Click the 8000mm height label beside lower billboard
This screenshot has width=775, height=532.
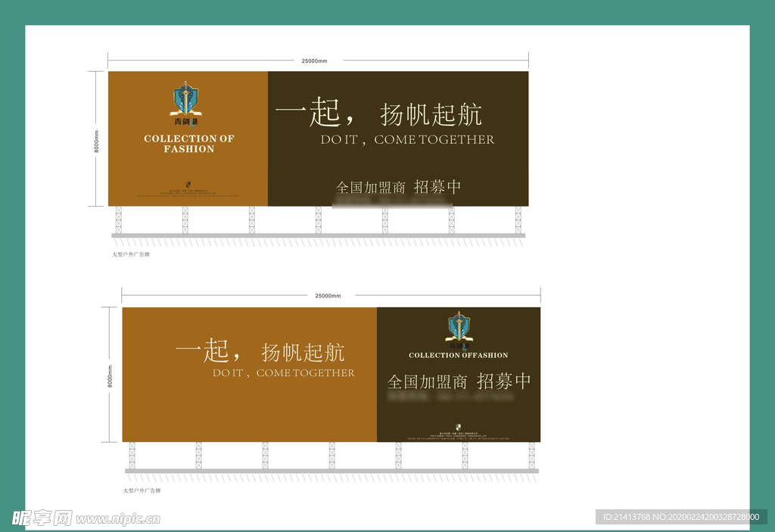pyautogui.click(x=110, y=376)
